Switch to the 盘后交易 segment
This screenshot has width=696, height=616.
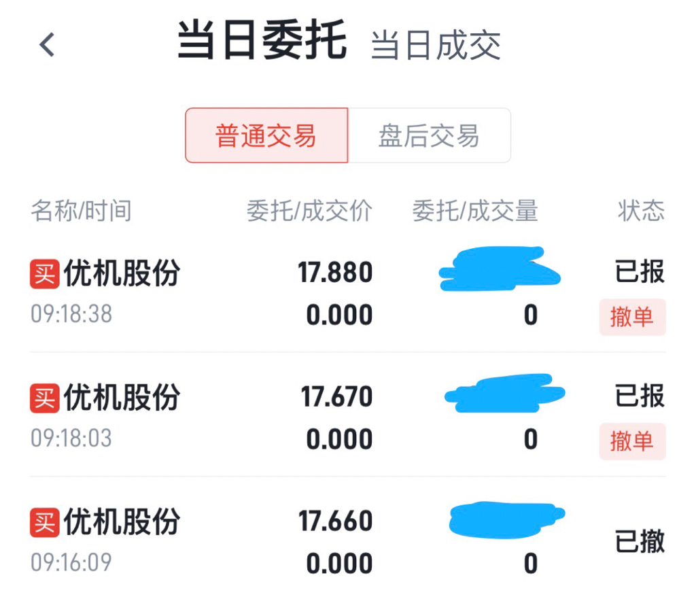pos(429,135)
